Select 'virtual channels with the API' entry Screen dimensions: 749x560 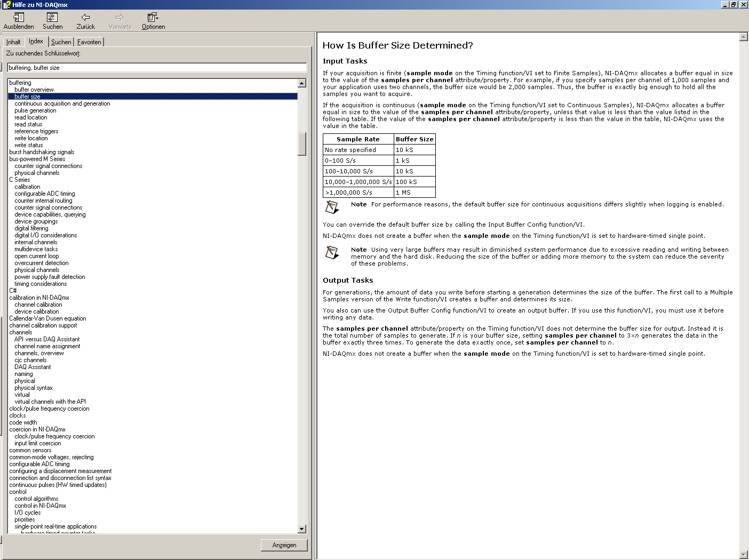(x=50, y=402)
